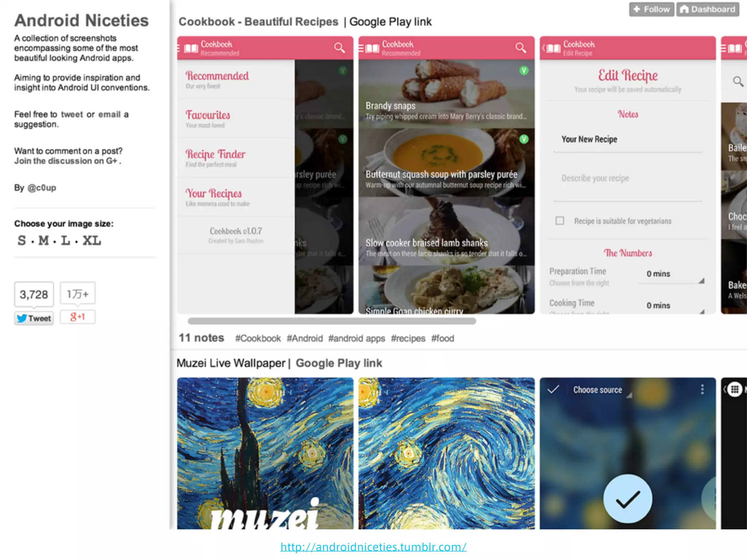The width and height of the screenshot is (747, 560).
Task: Click the Your New Recipe input field
Action: point(627,140)
